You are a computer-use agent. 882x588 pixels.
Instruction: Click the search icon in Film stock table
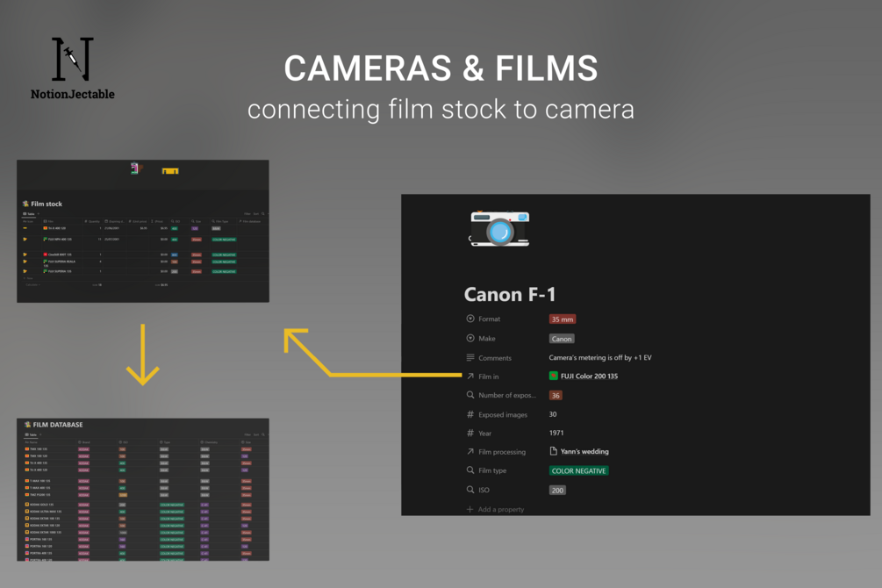coord(262,214)
